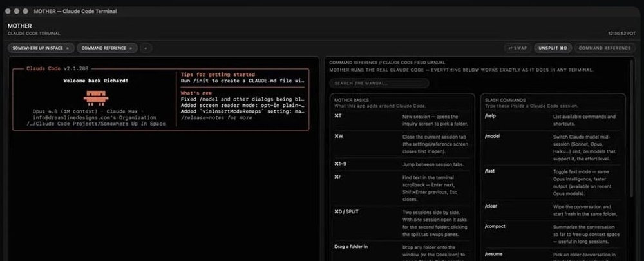Screen dimensions: 644x261
Task: Click the Welcome back Richard! text
Action: (96, 81)
